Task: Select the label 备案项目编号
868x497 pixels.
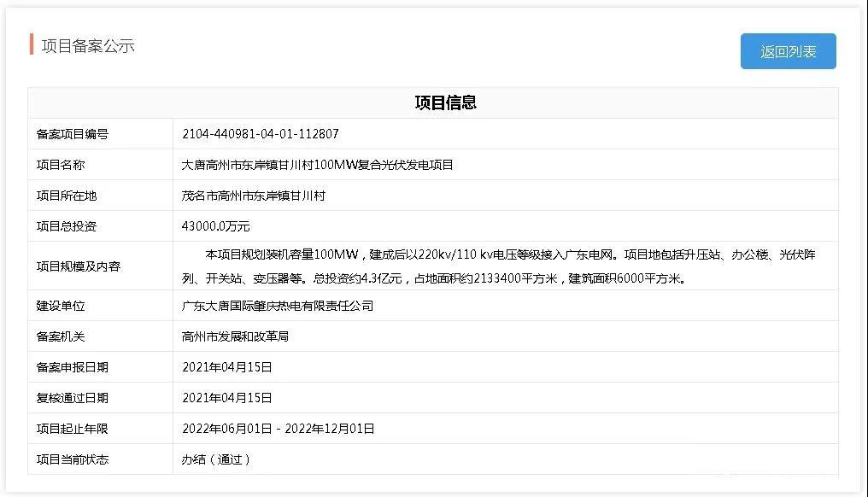Action: pos(73,134)
